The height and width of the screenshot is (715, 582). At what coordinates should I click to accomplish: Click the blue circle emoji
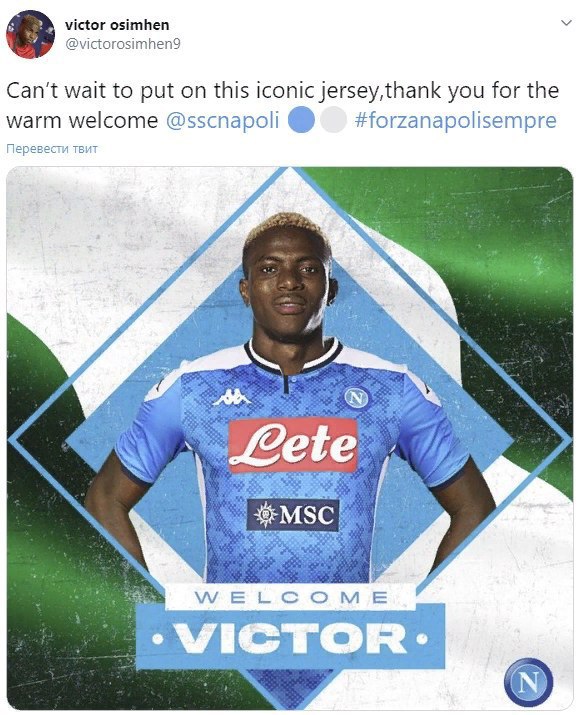(x=301, y=120)
